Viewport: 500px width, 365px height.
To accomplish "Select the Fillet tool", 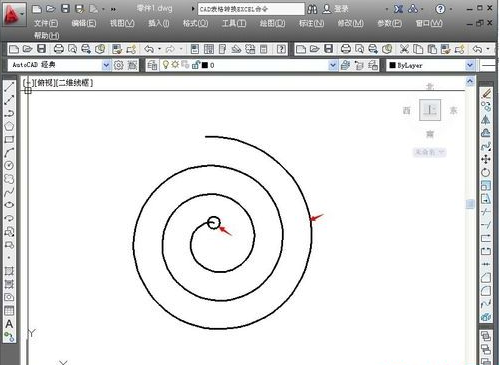I will tap(486, 291).
